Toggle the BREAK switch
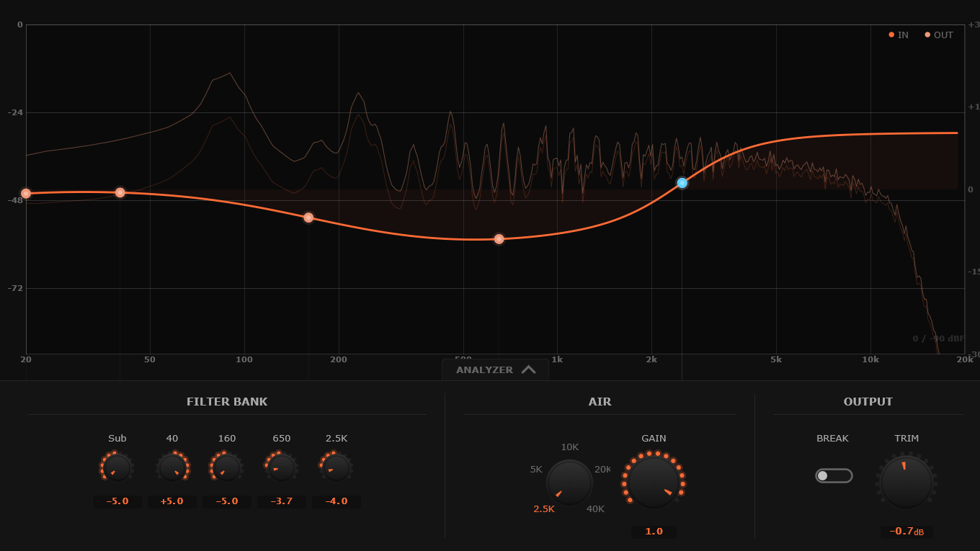This screenshot has width=980, height=551. [x=833, y=475]
